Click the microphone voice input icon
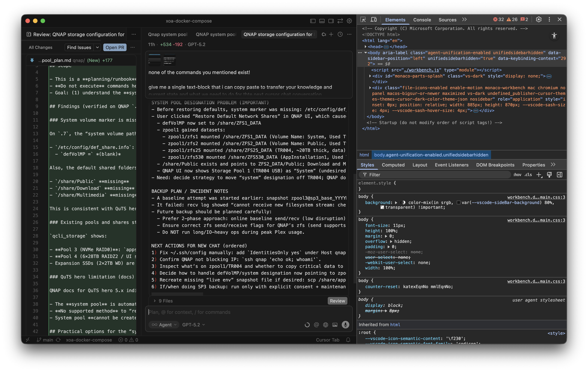Image resolution: width=588 pixels, height=372 pixels. pyautogui.click(x=345, y=325)
